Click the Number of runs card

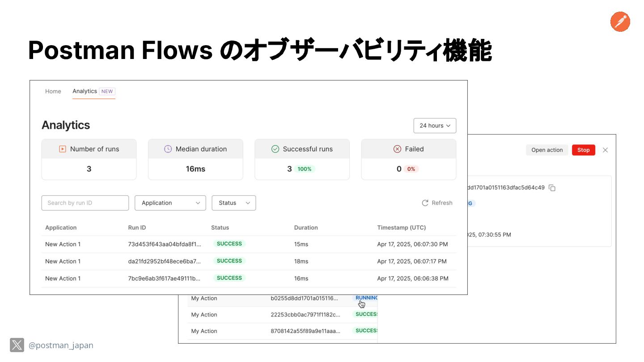89,160
